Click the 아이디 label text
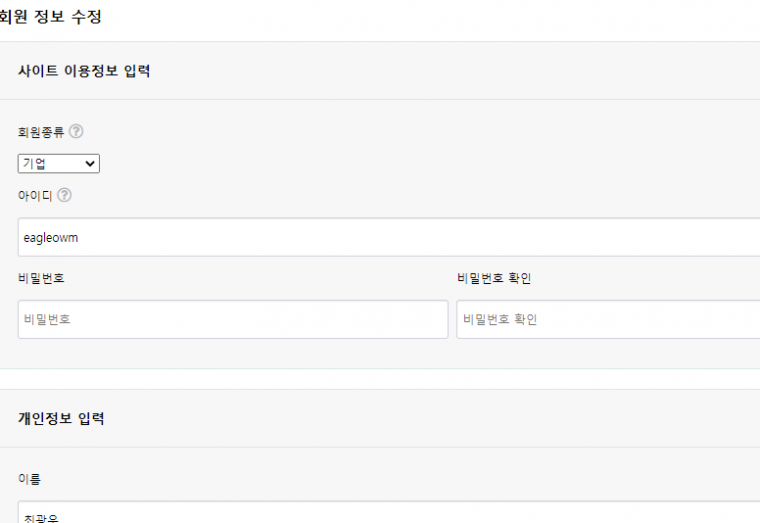 [x=34, y=195]
